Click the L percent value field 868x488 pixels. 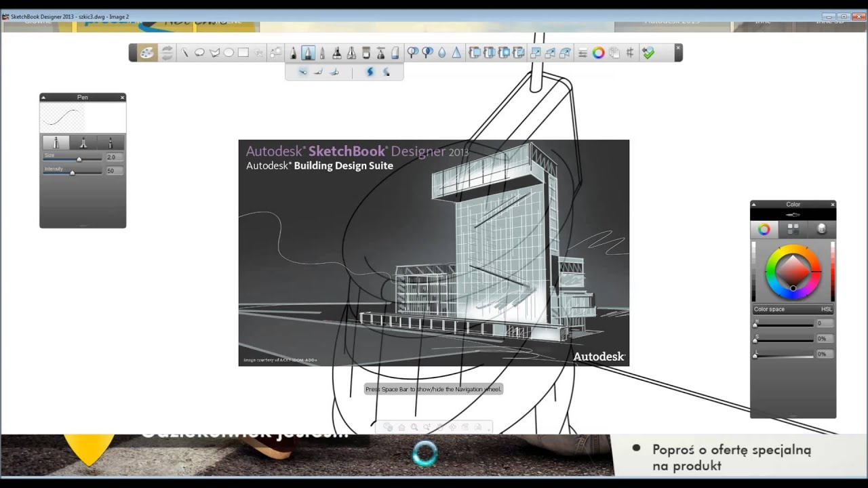pos(825,354)
